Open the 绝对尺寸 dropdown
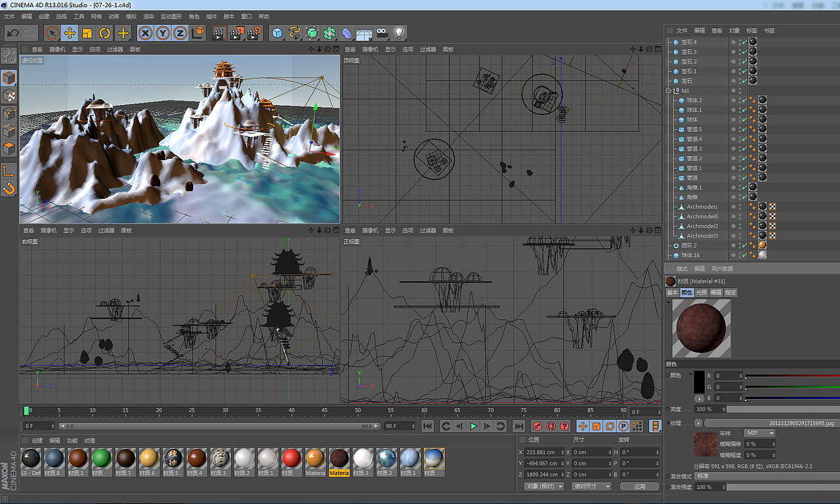Image resolution: width=840 pixels, height=504 pixels. (591, 486)
